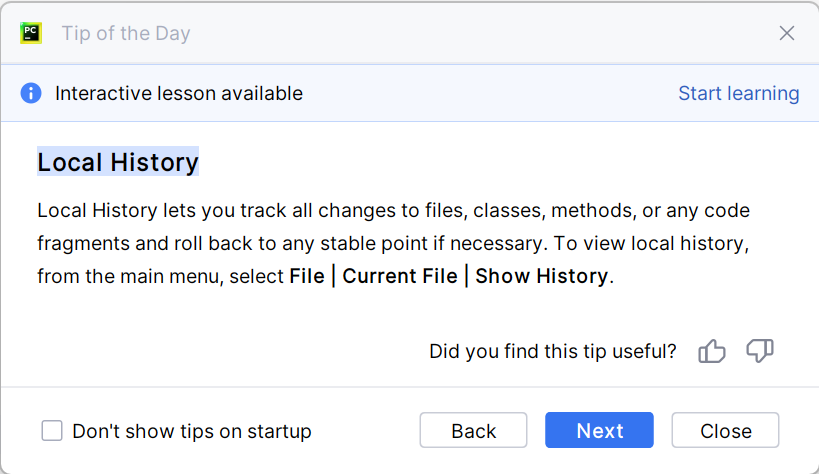
Task: Click the bold "Current File" text
Action: coord(400,276)
